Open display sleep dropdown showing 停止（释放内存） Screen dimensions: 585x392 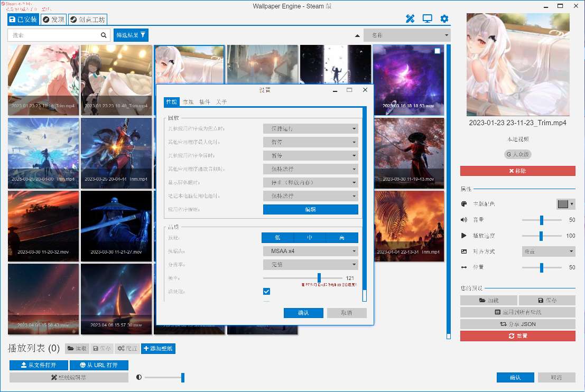[x=310, y=182]
